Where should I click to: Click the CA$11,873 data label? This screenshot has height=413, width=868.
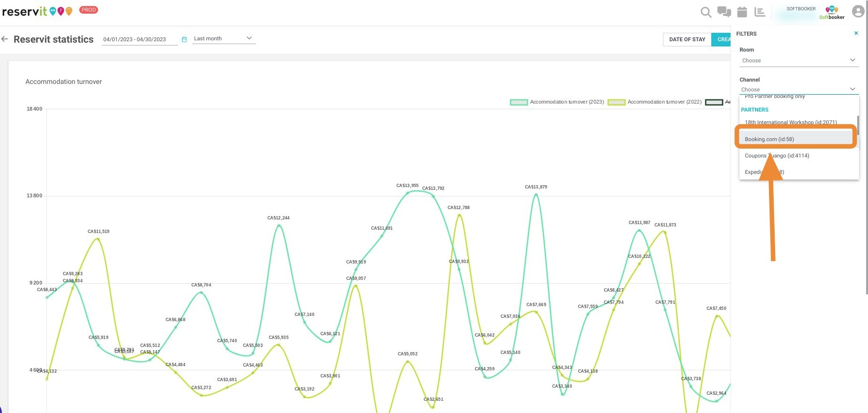(665, 225)
